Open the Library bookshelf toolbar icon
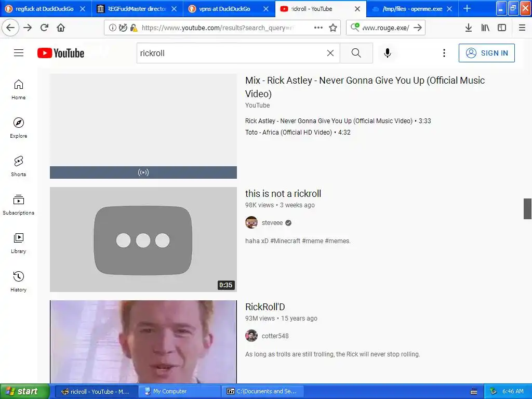Viewport: 532px width, 399px height. tap(485, 28)
